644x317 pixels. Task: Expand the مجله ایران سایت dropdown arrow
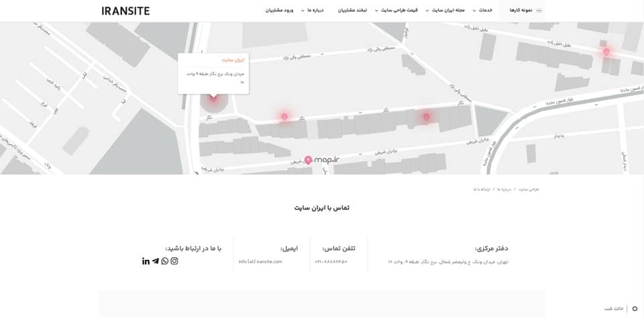[427, 11]
